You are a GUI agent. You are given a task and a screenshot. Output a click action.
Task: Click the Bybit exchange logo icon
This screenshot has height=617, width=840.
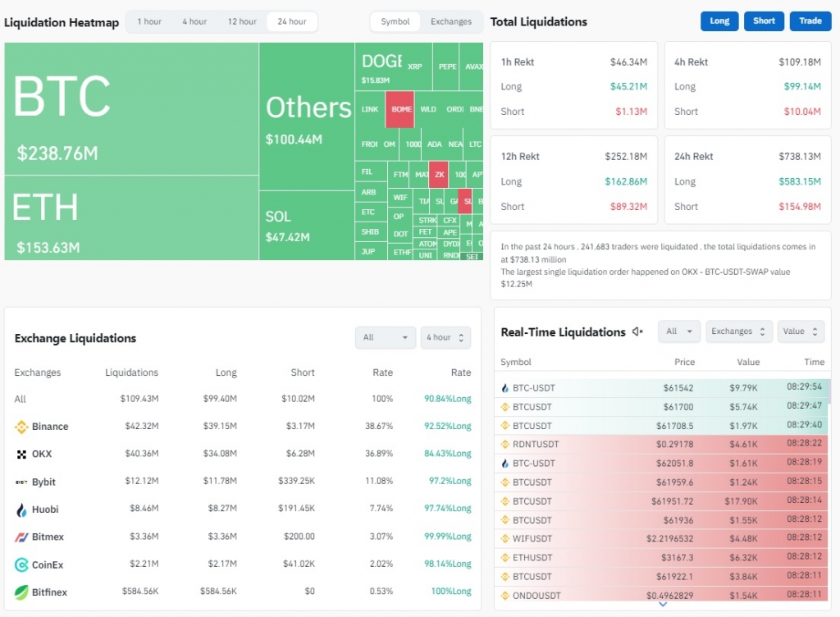[x=21, y=482]
